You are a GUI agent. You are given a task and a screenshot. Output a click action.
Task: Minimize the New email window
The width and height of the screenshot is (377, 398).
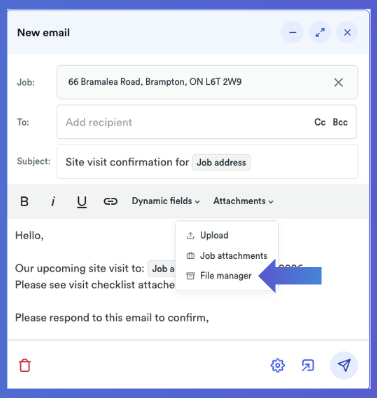(x=293, y=32)
